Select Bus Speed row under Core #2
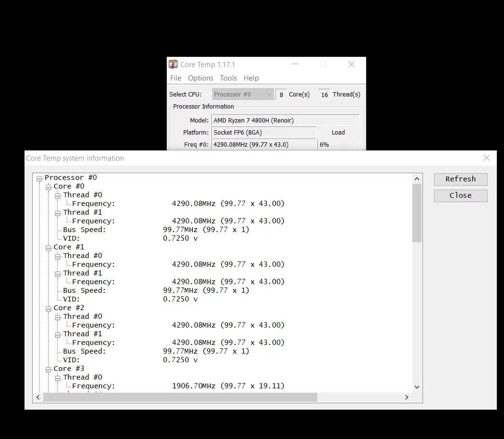This screenshot has height=439, width=504. [x=156, y=351]
